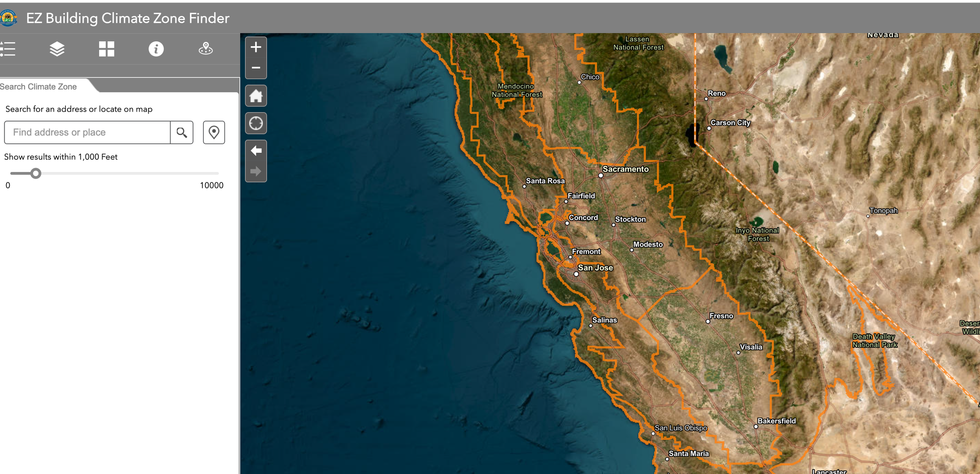This screenshot has width=980, height=474.
Task: Click the previous extent back arrow
Action: (x=256, y=151)
